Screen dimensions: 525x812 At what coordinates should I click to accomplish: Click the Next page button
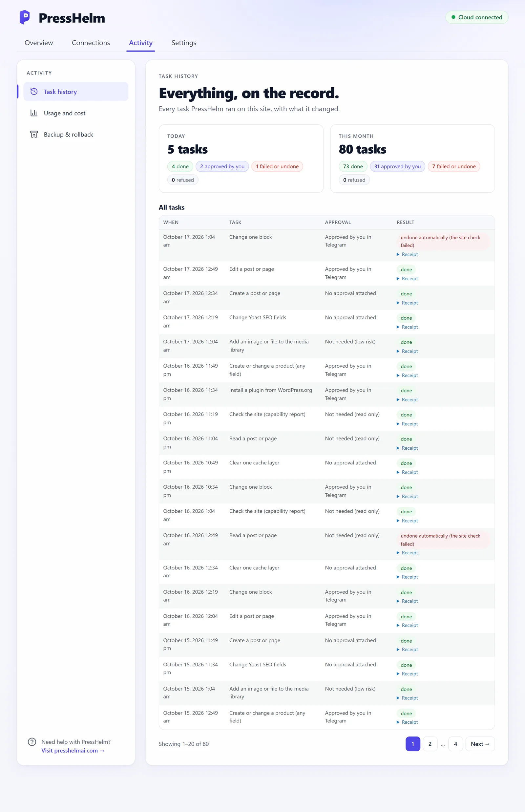[480, 744]
